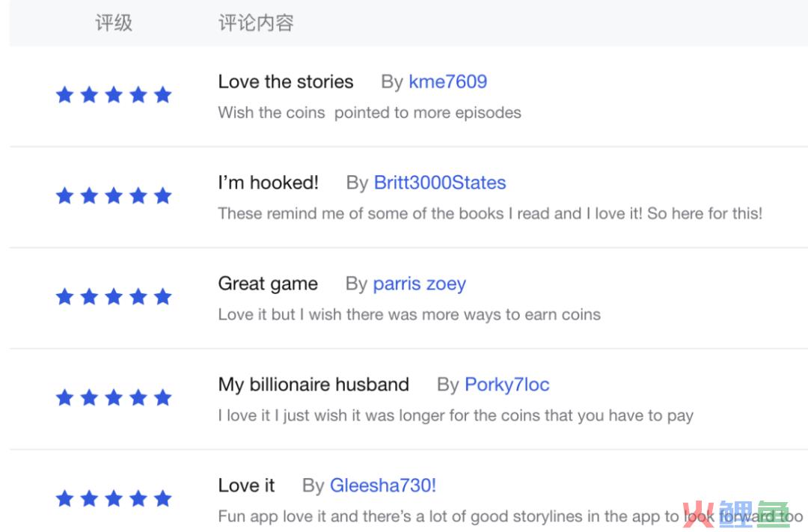The image size is (808, 532).
Task: Select the Love the stories review title
Action: [286, 82]
